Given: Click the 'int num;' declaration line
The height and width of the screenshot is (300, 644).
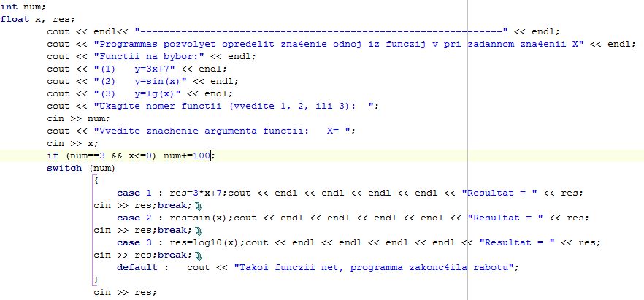Looking at the screenshot, I should click(x=23, y=7).
